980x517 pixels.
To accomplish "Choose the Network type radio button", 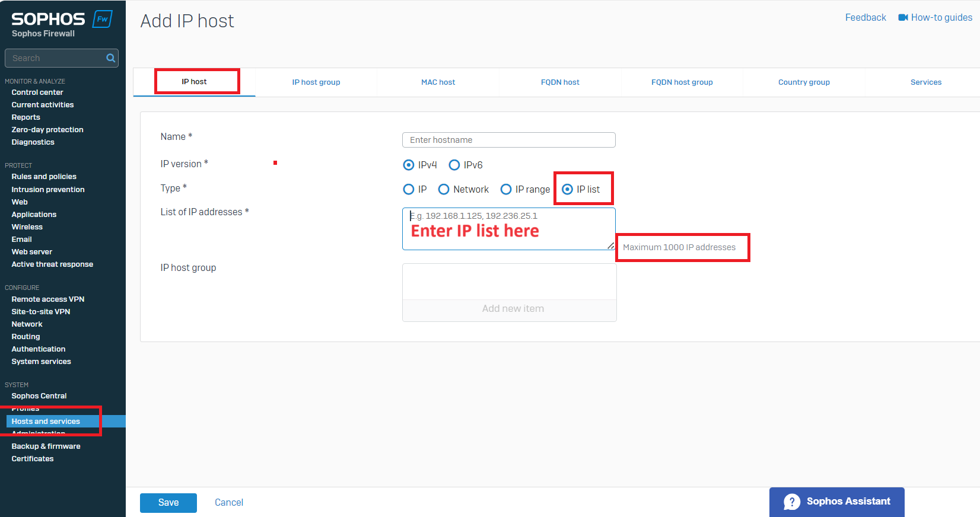I will tap(444, 189).
